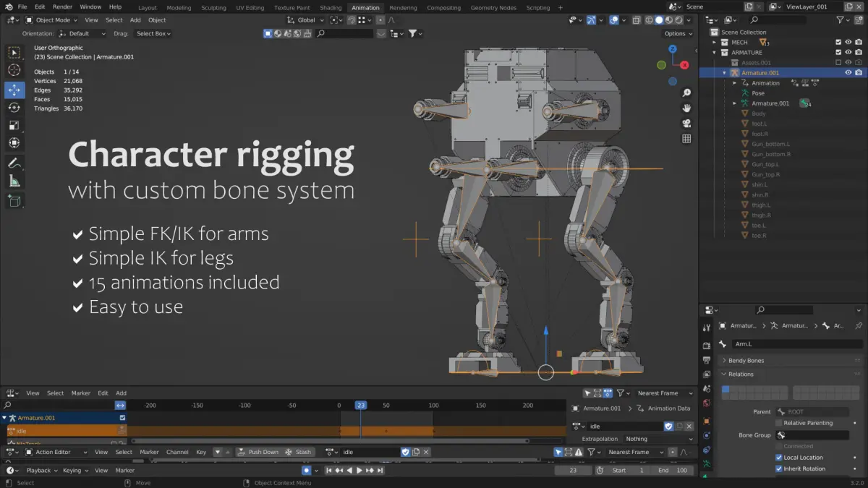
Task: Select the Annotate tool
Action: [x=14, y=163]
